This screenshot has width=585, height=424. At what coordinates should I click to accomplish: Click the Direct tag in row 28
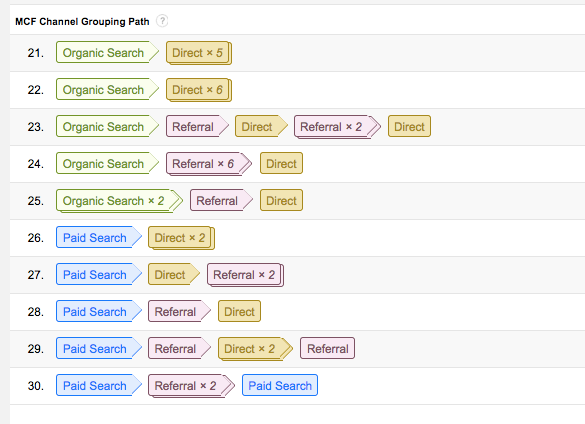point(239,311)
